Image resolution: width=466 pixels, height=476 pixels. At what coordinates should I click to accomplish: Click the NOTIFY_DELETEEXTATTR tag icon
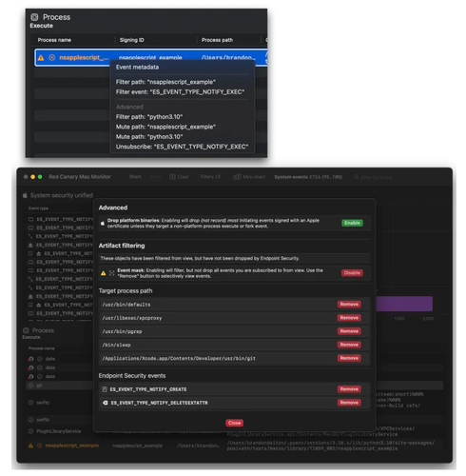coord(105,403)
